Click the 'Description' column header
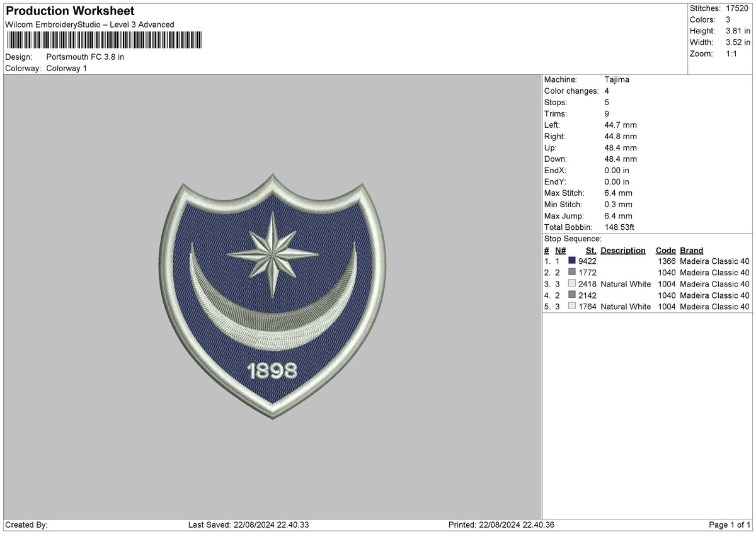Screen dimensions: 756x534 click(x=623, y=250)
